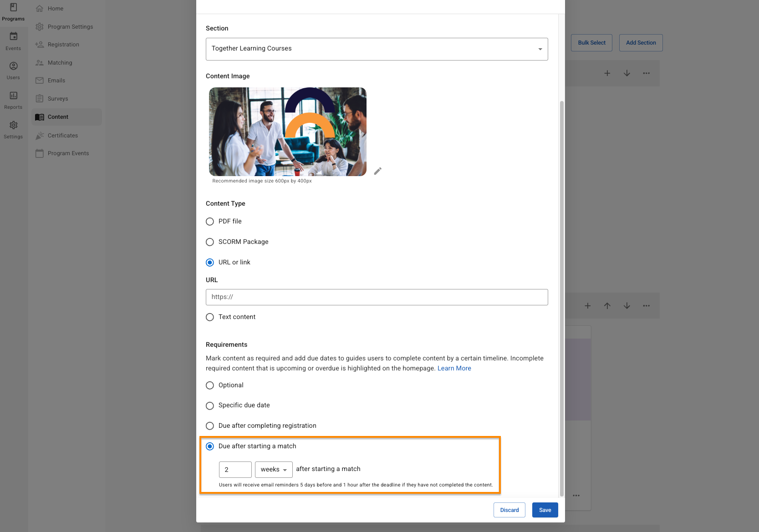Open the Learn More link

[454, 368]
